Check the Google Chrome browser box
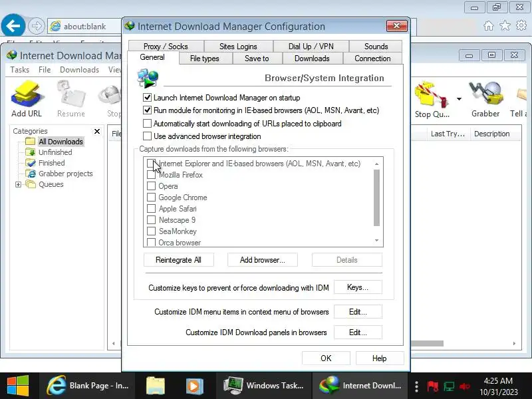 (151, 197)
